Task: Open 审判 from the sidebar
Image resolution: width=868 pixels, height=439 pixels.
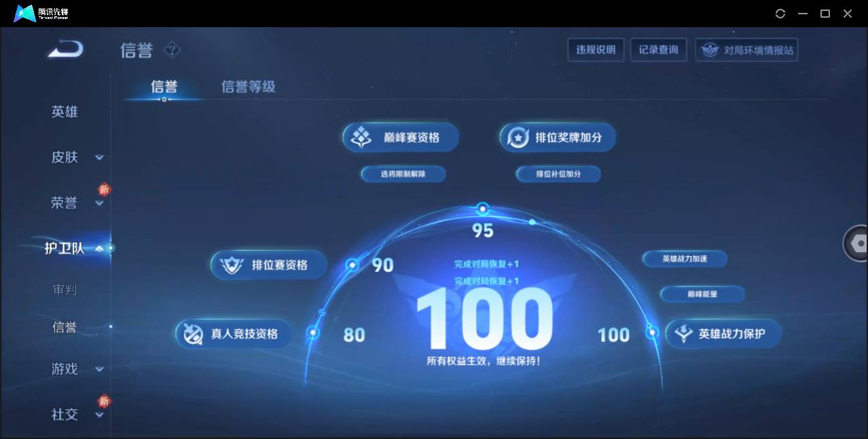Action: (65, 289)
